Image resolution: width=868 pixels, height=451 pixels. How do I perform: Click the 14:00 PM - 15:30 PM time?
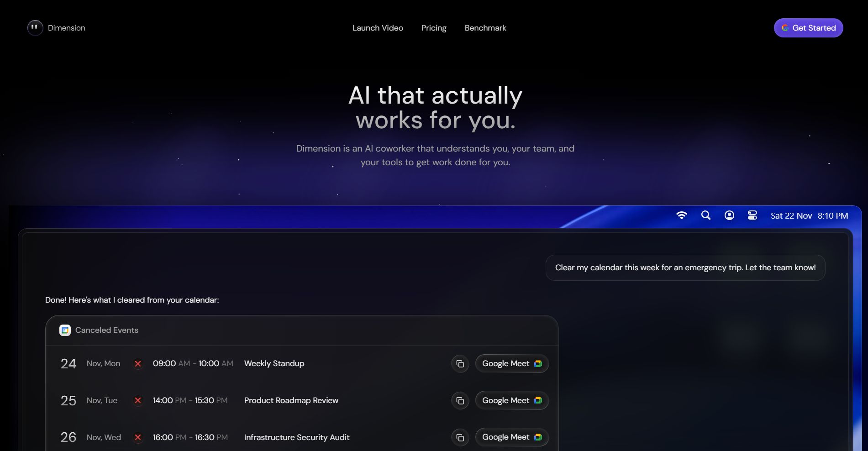coord(190,400)
